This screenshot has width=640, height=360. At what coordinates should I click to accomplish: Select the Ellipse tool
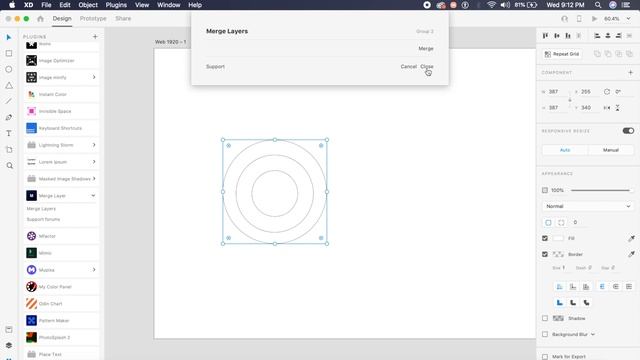click(x=9, y=69)
